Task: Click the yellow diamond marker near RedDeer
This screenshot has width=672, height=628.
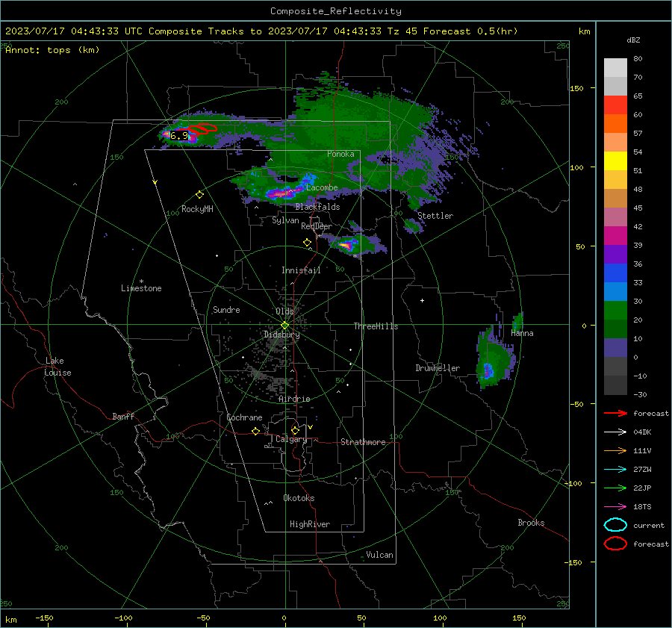Action: coord(307,243)
